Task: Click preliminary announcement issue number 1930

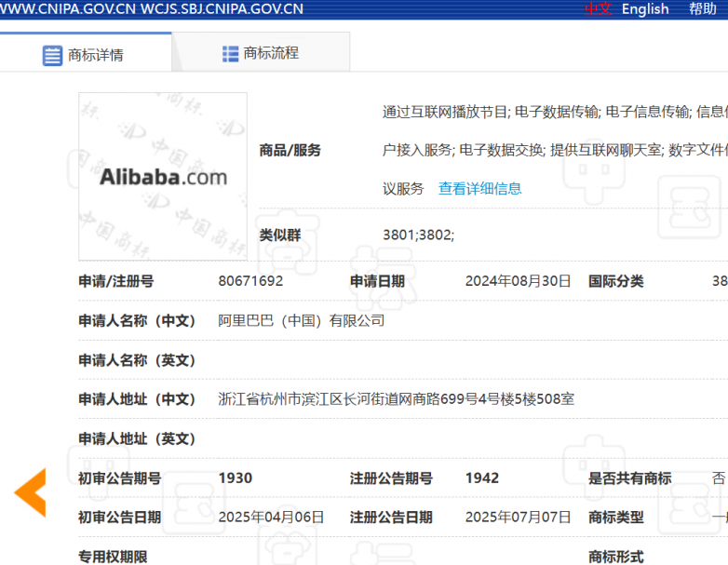Action: tap(235, 478)
